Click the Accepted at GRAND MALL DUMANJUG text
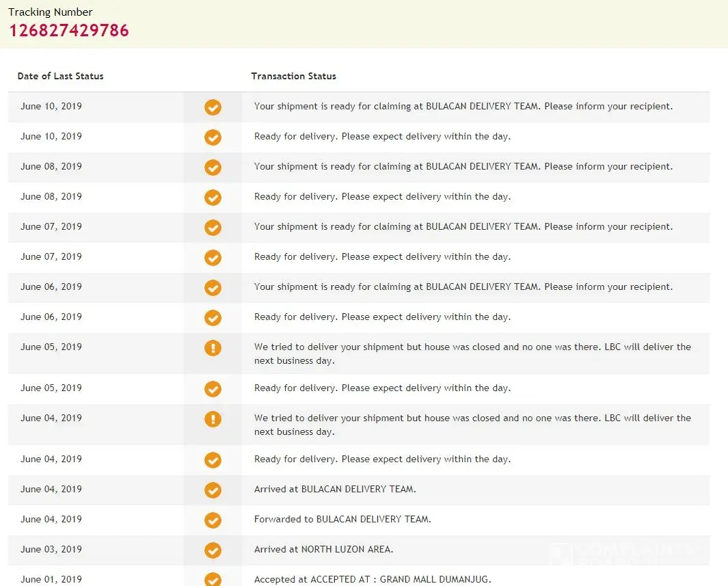The height and width of the screenshot is (586, 728). (x=373, y=579)
